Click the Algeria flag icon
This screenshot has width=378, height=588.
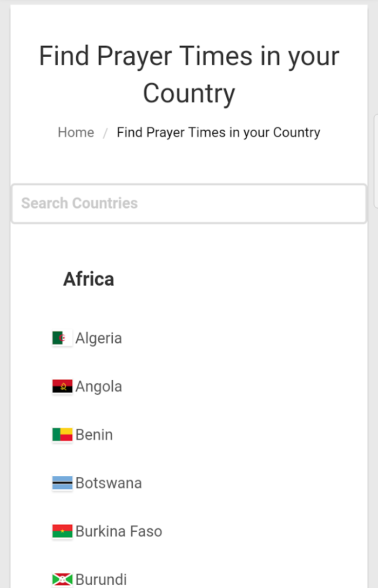(62, 338)
